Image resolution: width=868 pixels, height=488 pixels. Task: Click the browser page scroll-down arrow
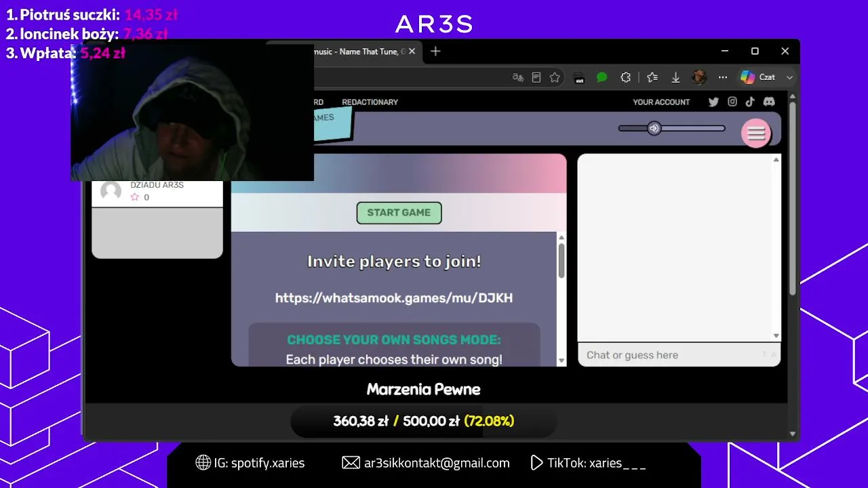pyautogui.click(x=793, y=434)
